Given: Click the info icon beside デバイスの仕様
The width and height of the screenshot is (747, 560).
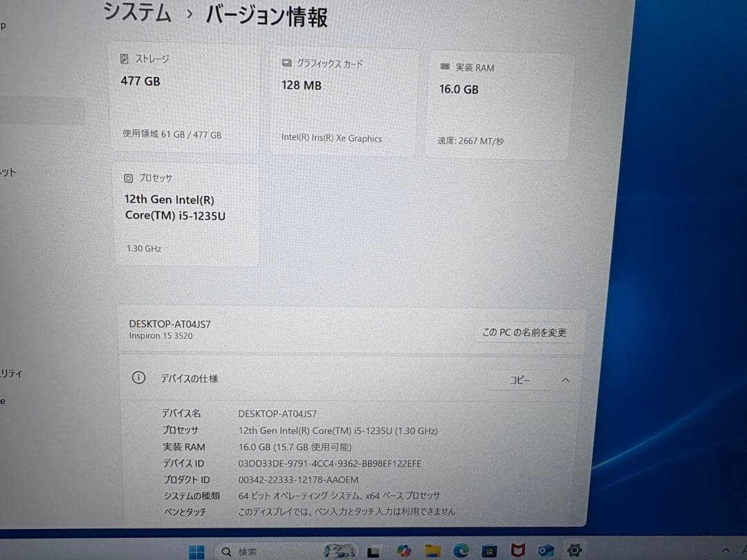Looking at the screenshot, I should (138, 378).
